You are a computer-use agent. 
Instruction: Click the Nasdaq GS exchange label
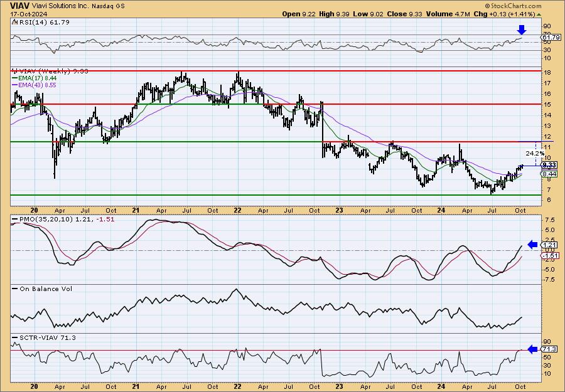click(x=108, y=6)
